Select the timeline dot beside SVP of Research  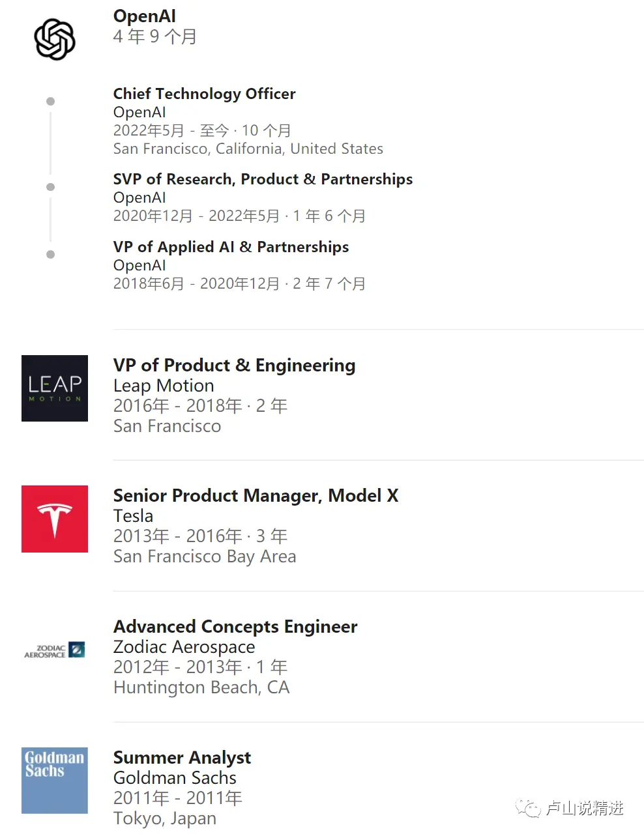coord(50,187)
